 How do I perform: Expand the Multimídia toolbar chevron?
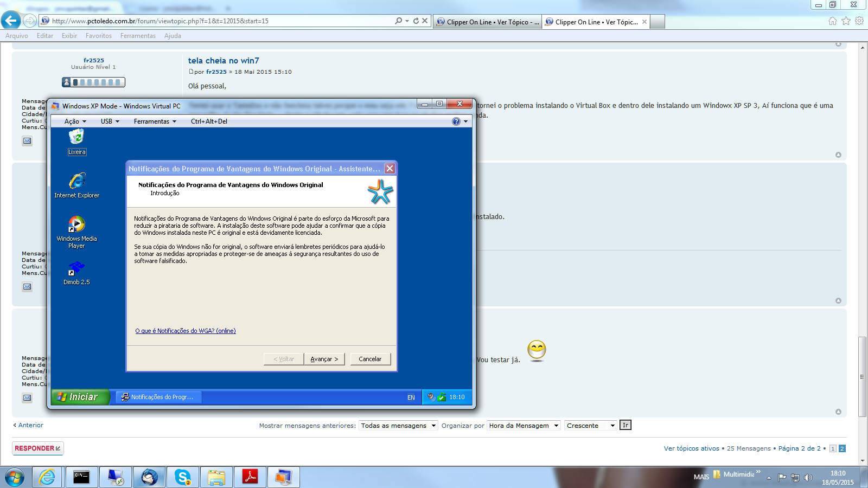(x=758, y=472)
